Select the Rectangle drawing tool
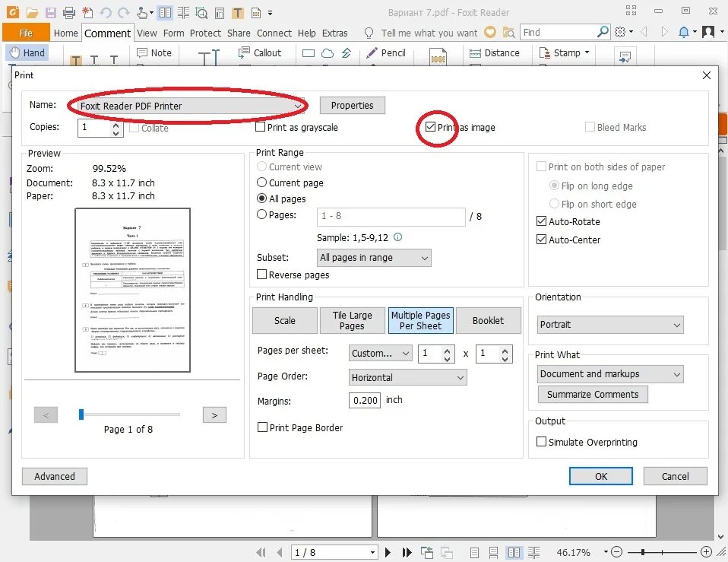The image size is (728, 562). 309,53
